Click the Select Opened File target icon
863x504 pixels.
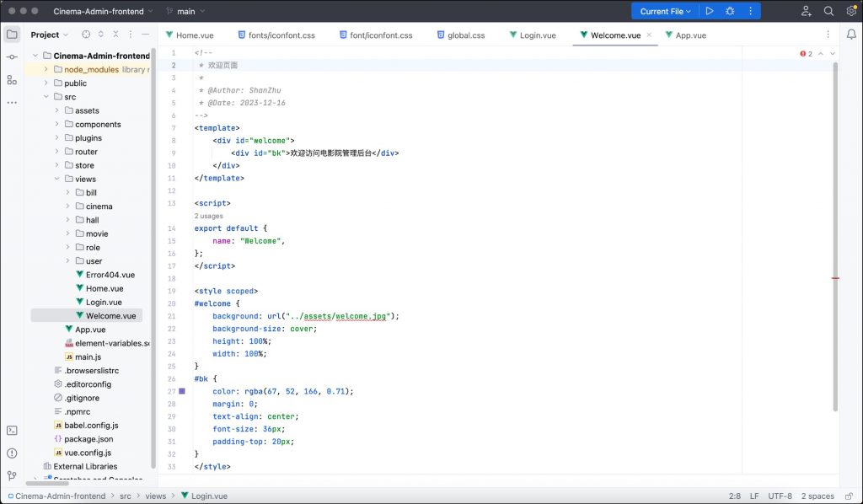point(86,35)
